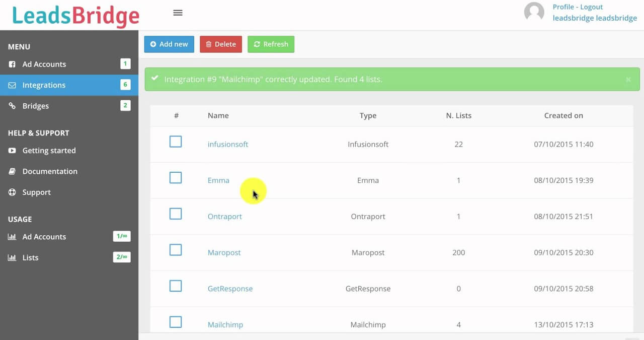Click the Bridges link icon in sidebar
The image size is (644, 340).
(11, 106)
